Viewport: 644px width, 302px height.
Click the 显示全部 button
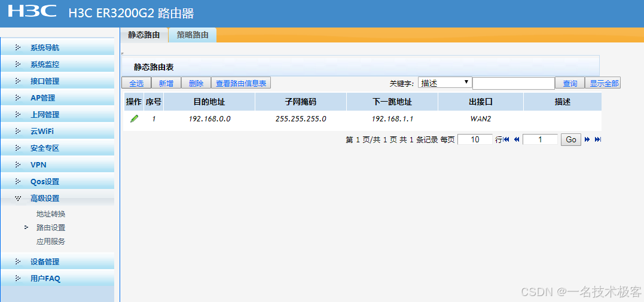pyautogui.click(x=603, y=83)
